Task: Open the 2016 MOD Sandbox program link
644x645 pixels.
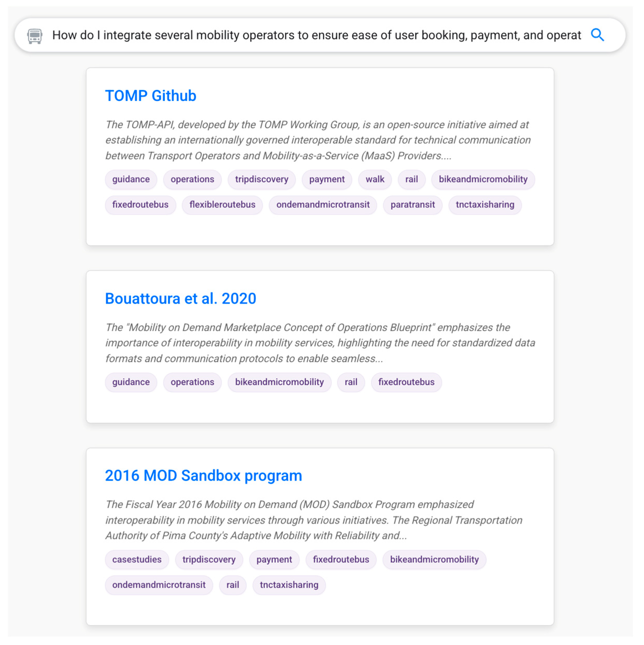Action: (x=203, y=475)
